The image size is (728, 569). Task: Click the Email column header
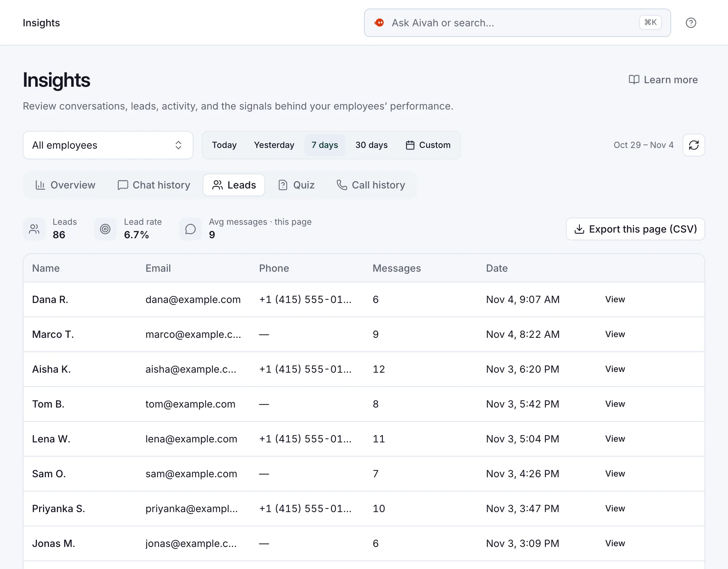[x=158, y=268]
